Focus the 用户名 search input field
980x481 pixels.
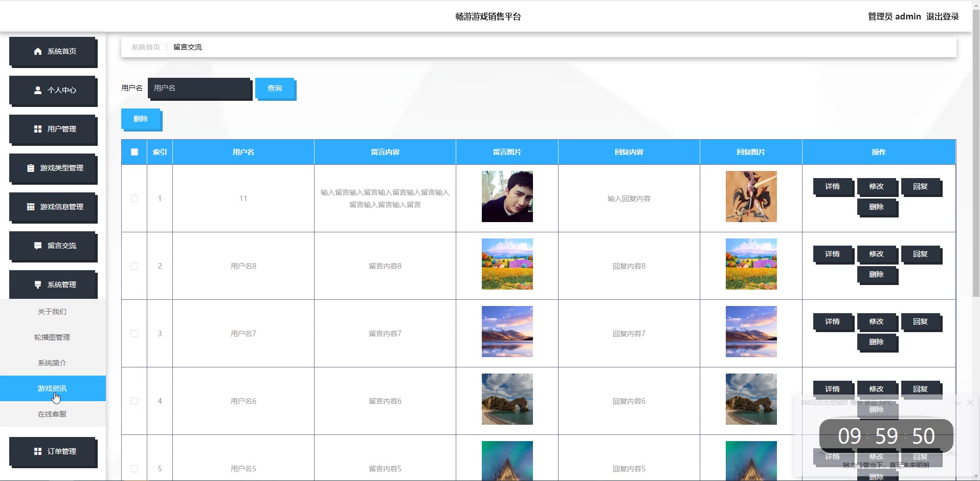coord(199,88)
